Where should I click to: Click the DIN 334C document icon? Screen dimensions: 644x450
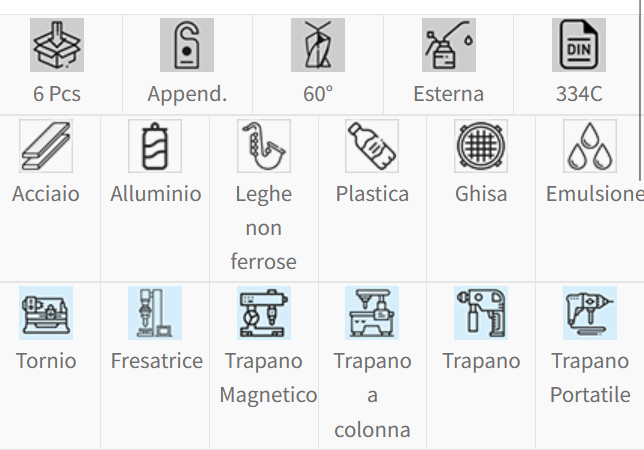pos(579,45)
